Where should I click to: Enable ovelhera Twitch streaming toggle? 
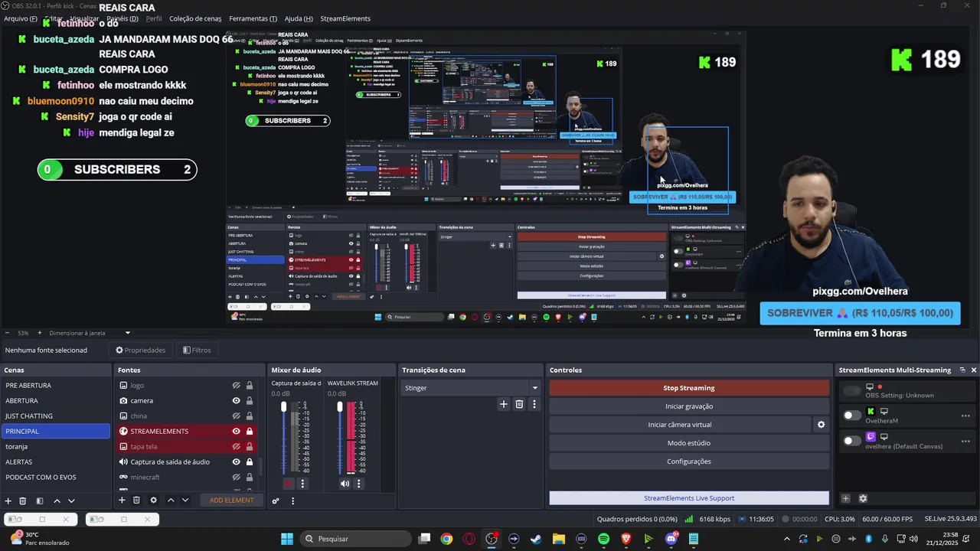point(851,441)
